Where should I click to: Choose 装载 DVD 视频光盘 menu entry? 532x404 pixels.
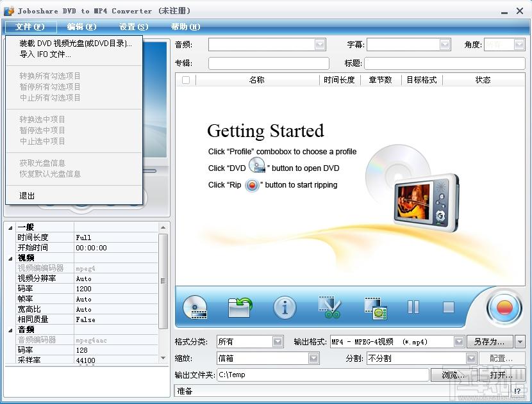(74, 44)
